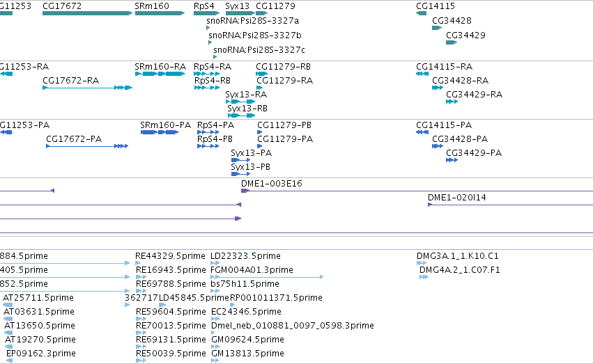Viewport: 593px width, 364px height.
Task: Open the AT13650.5prime EST label
Action: point(40,326)
